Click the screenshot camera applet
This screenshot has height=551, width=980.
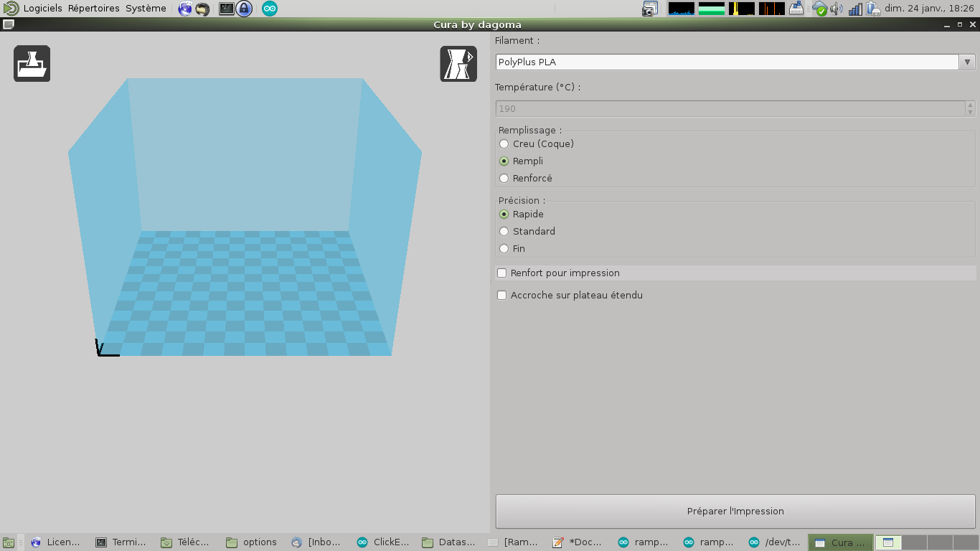[650, 9]
